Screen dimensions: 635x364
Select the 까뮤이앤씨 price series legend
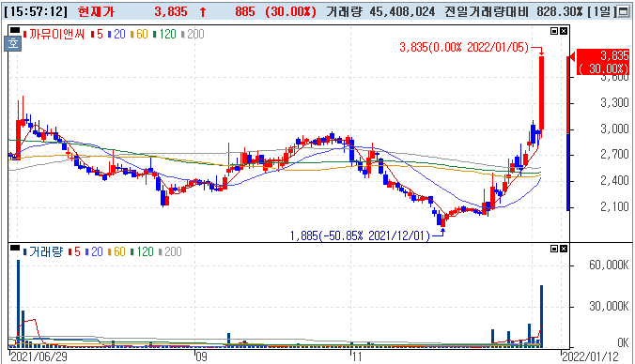coord(54,35)
